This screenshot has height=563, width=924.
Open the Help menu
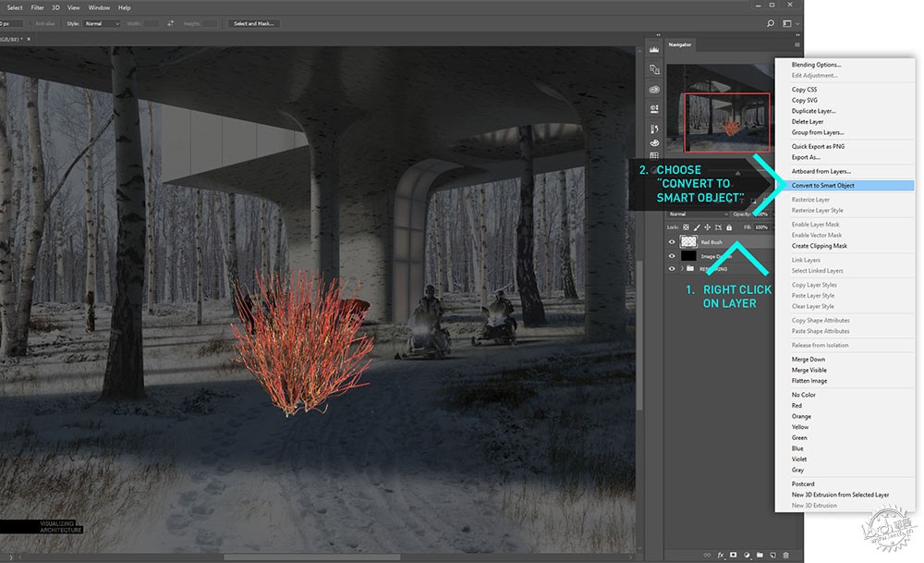(125, 7)
